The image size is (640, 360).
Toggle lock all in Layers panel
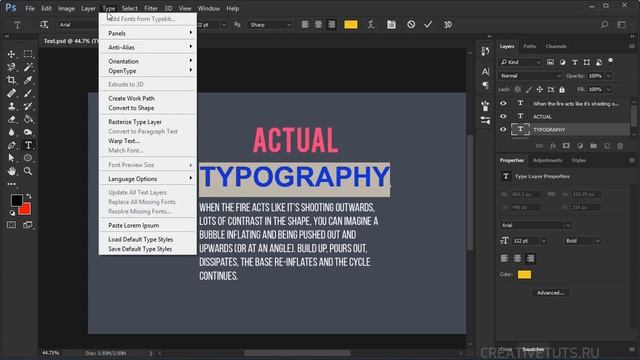[562, 89]
